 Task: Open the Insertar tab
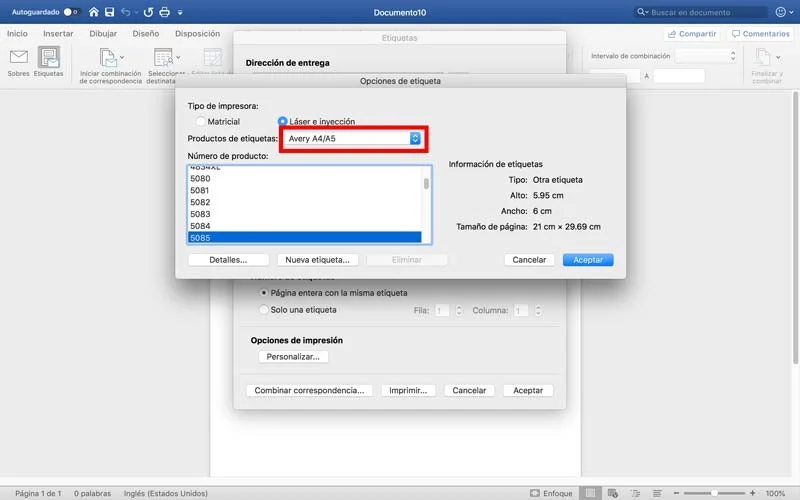pos(58,33)
